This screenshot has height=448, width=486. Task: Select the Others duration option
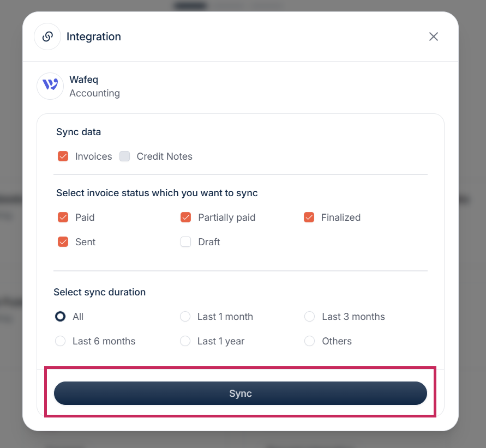[310, 341]
